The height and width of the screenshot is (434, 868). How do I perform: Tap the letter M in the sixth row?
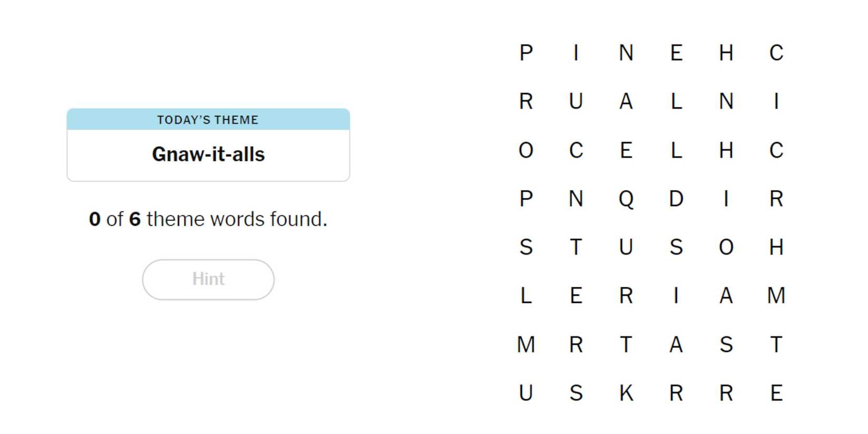[x=776, y=296]
